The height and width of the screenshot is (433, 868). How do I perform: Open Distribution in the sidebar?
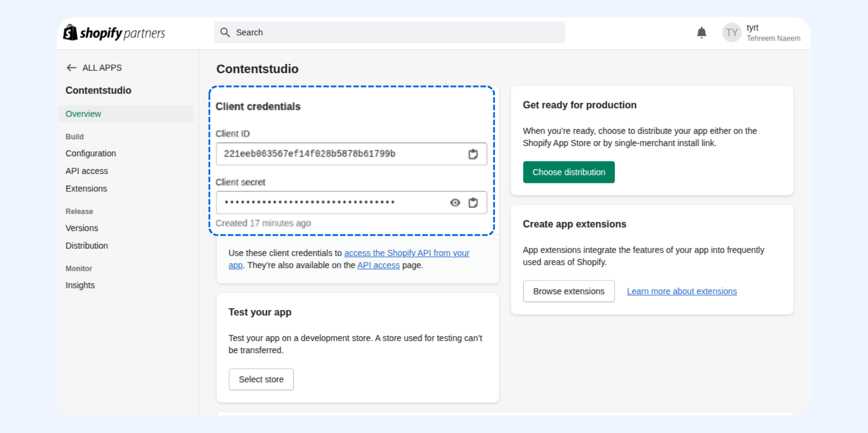[87, 245]
